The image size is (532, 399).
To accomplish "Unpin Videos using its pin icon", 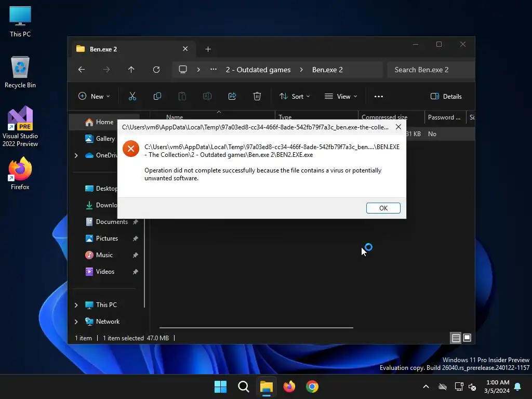I will coord(136,272).
